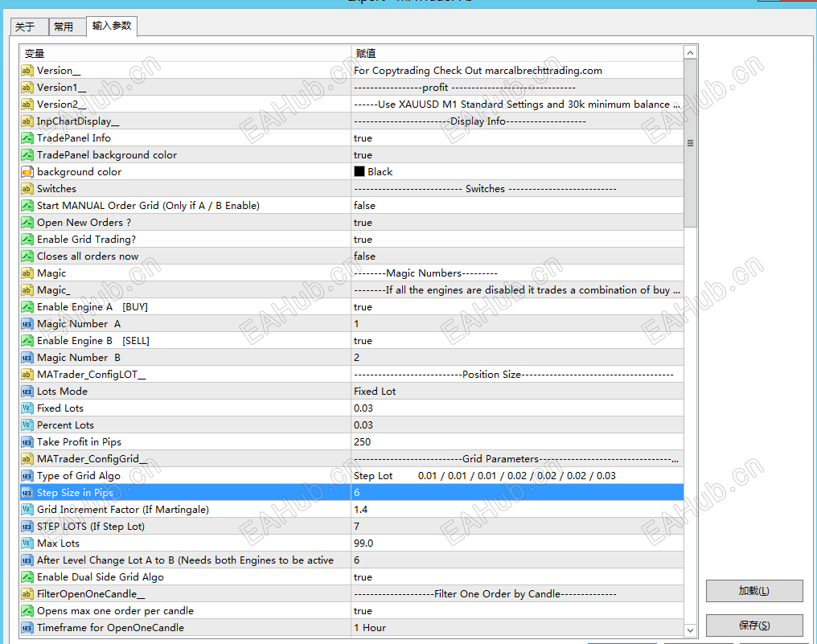Edit the Magic Number A value 1

(517, 324)
